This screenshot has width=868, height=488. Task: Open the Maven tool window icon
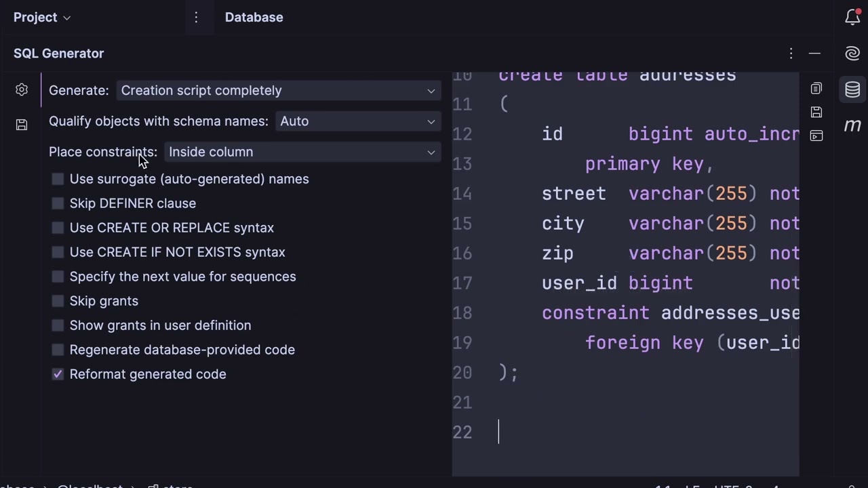[x=852, y=125]
